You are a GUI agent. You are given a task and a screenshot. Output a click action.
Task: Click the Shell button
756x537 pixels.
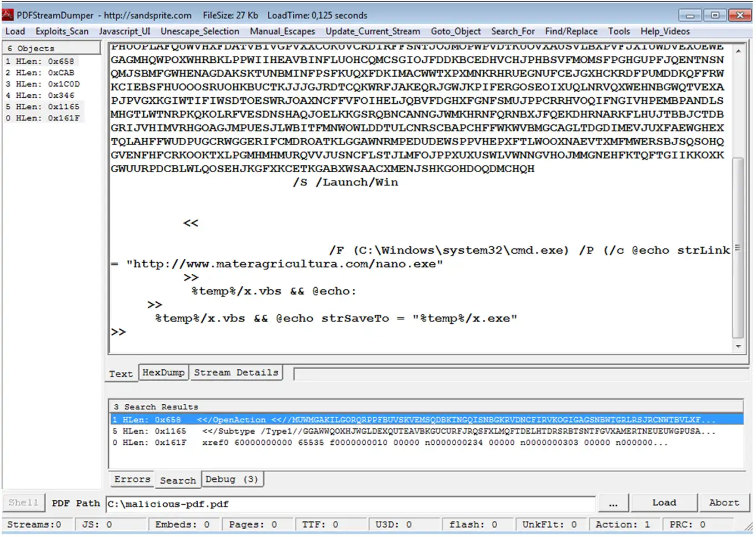coord(23,503)
